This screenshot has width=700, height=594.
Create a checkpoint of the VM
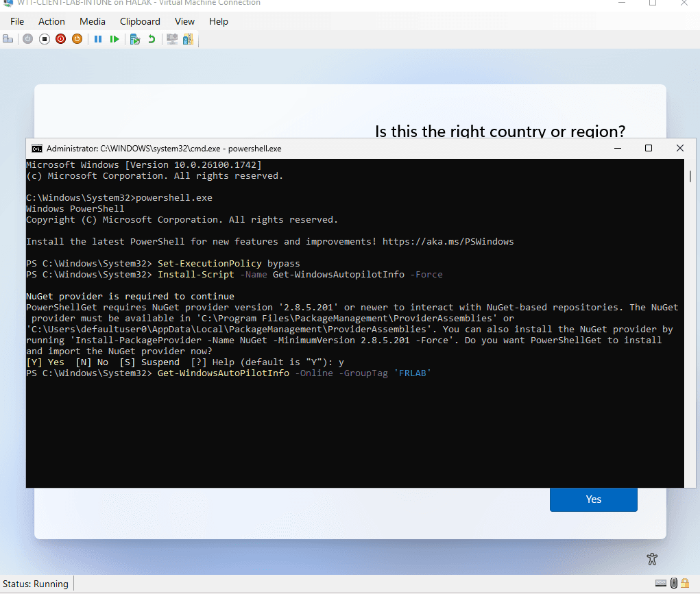click(x=134, y=39)
